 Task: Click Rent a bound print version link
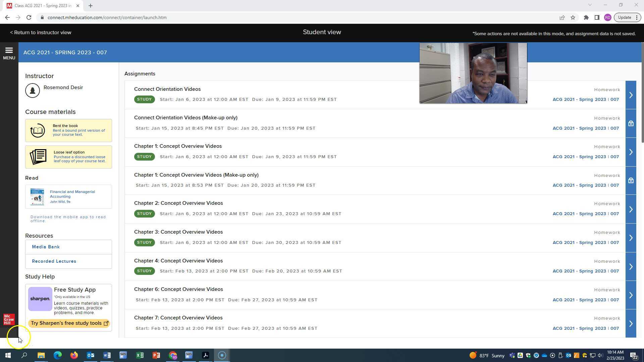click(79, 132)
